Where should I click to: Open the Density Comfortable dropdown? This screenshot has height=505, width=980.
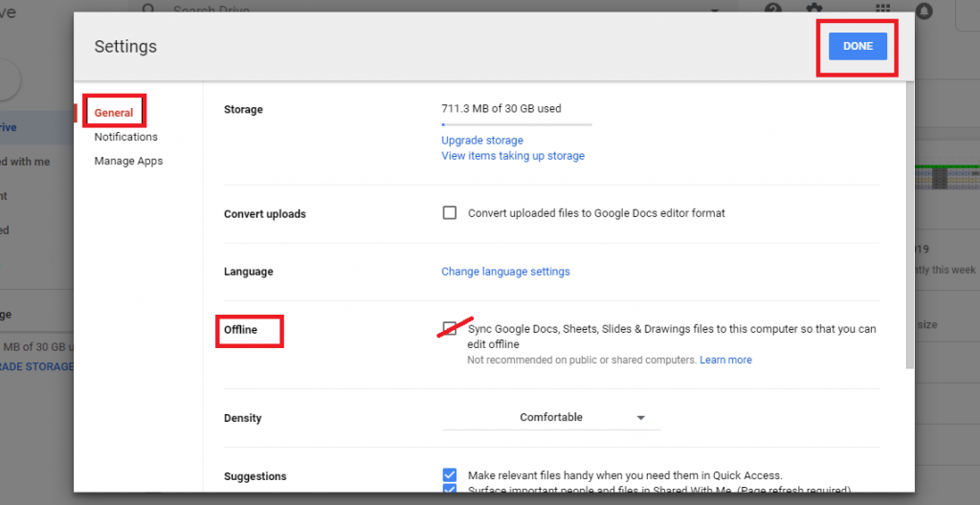[x=550, y=418]
